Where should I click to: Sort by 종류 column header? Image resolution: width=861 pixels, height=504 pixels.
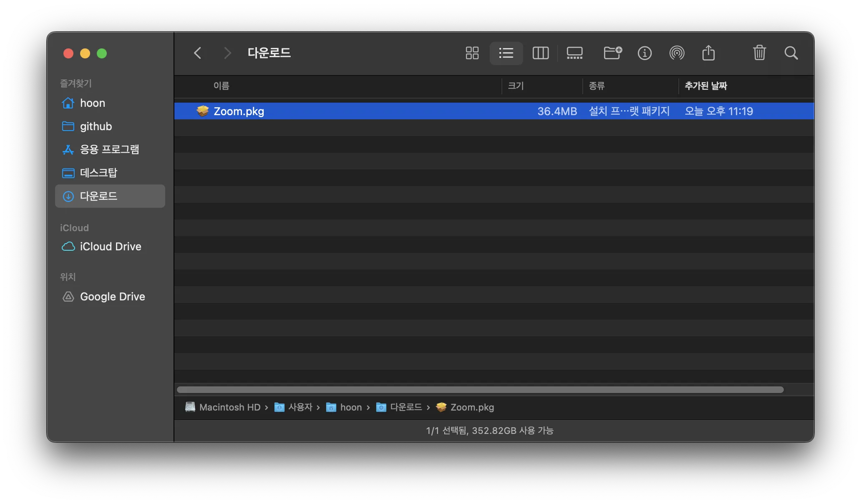click(x=597, y=86)
